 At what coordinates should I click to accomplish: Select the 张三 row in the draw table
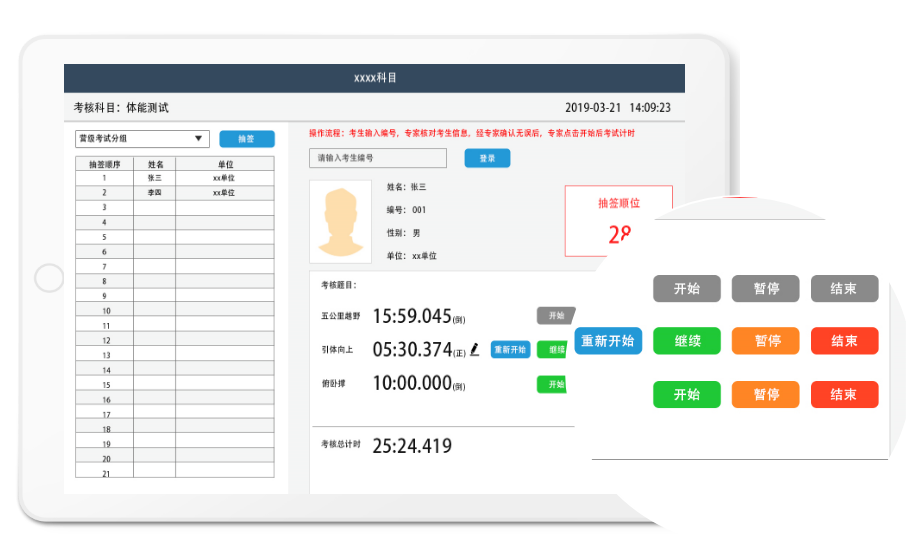(x=174, y=178)
